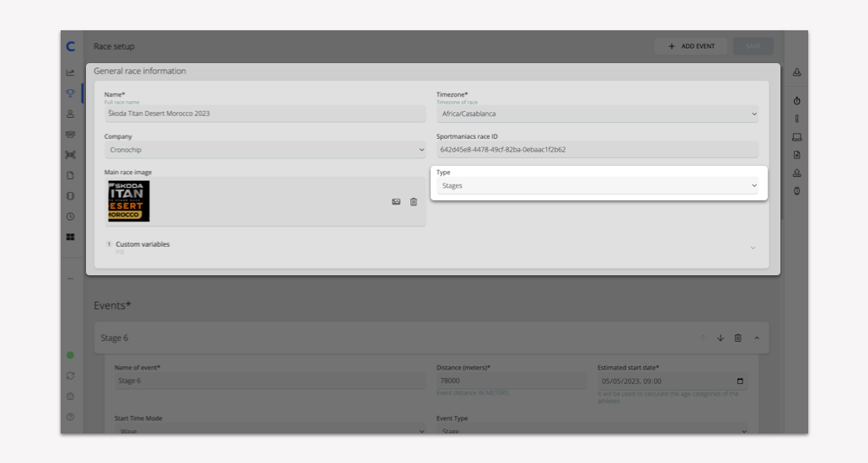Viewport: 868px width, 463px height.
Task: Open the statistics chart icon in sidebar
Action: click(70, 72)
